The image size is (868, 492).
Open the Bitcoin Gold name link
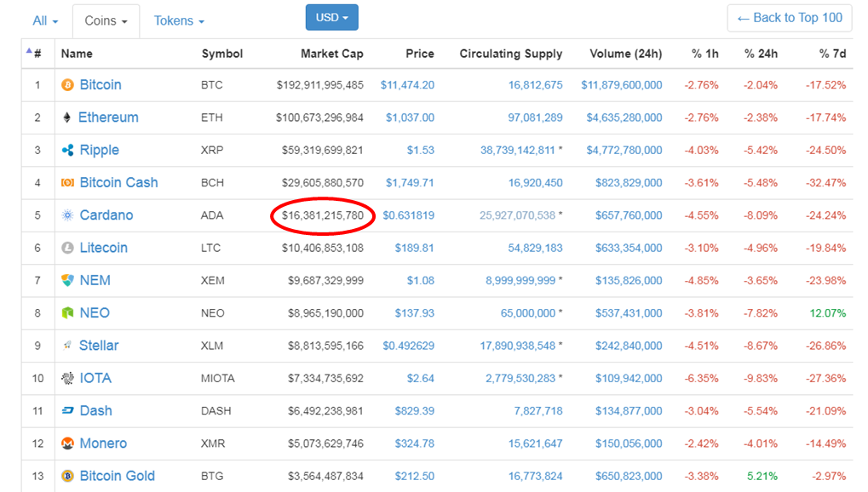click(x=117, y=476)
